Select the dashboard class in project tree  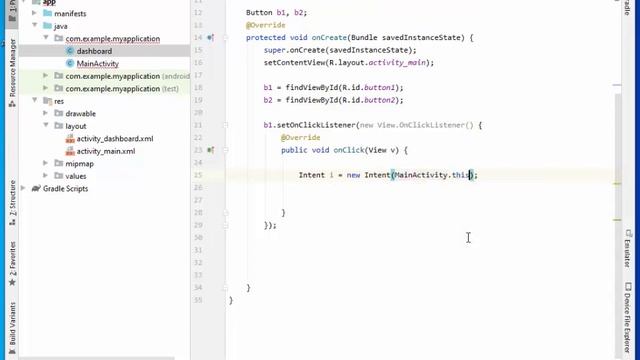coord(94,51)
